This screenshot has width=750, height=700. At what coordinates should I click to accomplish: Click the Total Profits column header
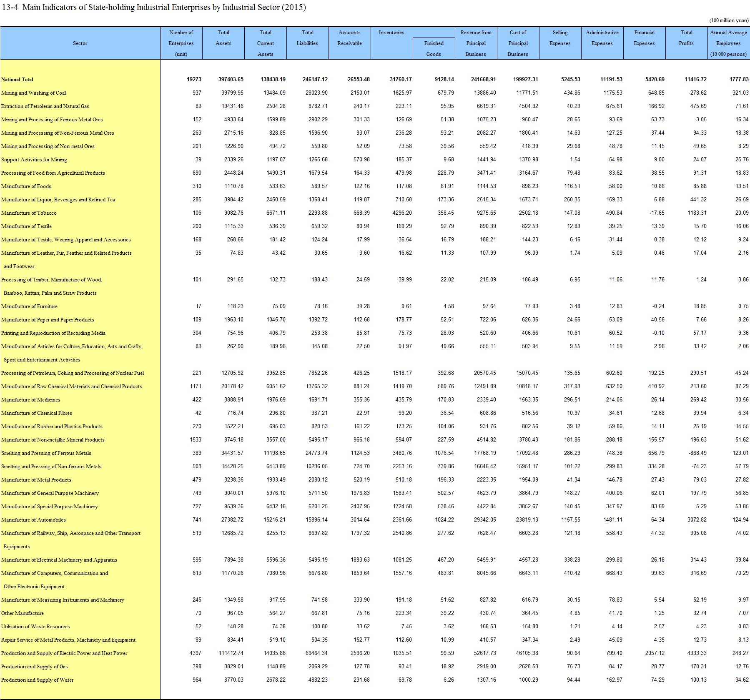tap(686, 38)
